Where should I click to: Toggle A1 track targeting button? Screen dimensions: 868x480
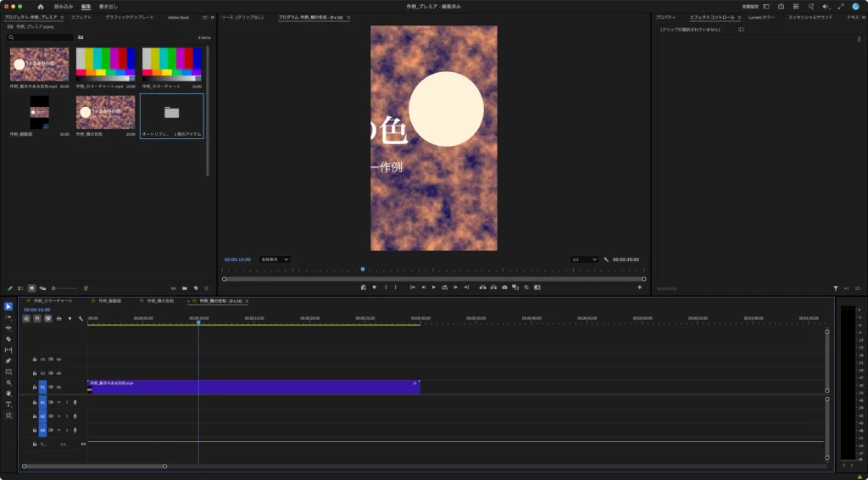point(42,403)
